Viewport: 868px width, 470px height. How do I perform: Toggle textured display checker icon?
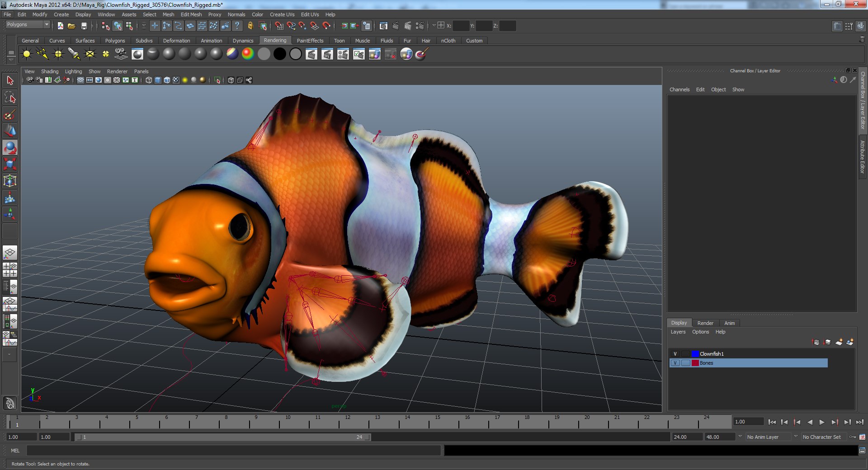point(176,80)
